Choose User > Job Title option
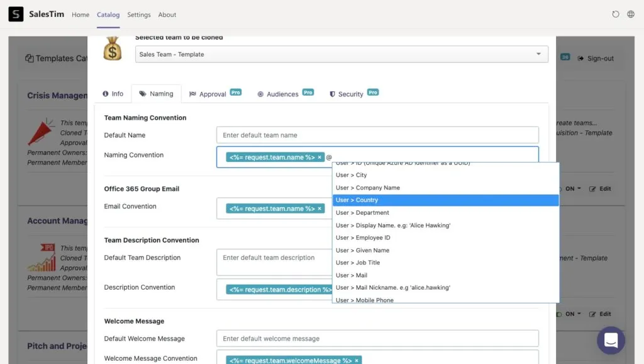Screen dimensions: 644x364 pos(446,263)
